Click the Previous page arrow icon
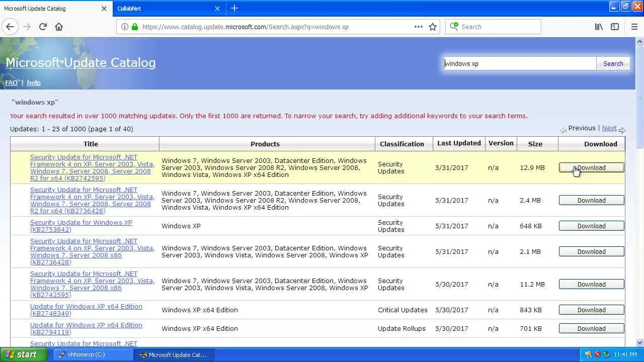Viewport: 644px width, 362px height. click(x=563, y=130)
